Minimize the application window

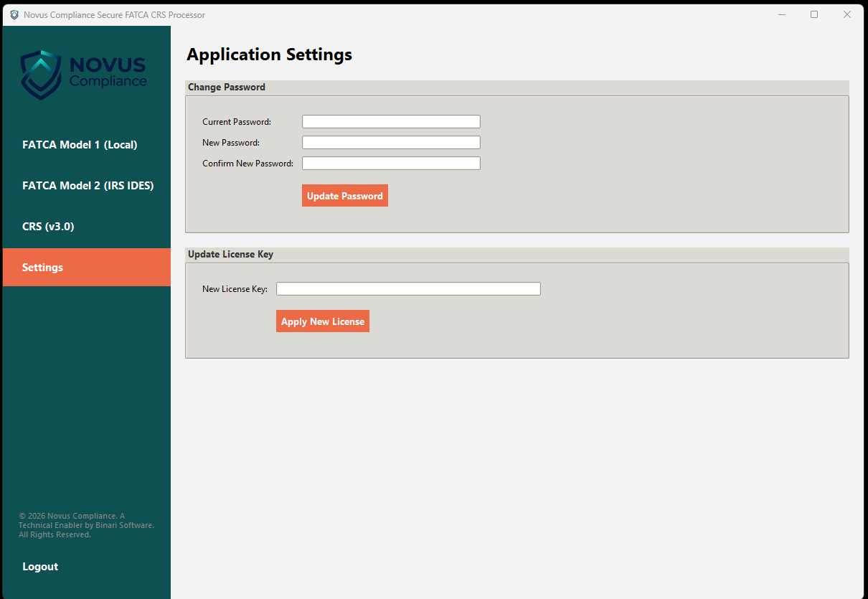[782, 14]
